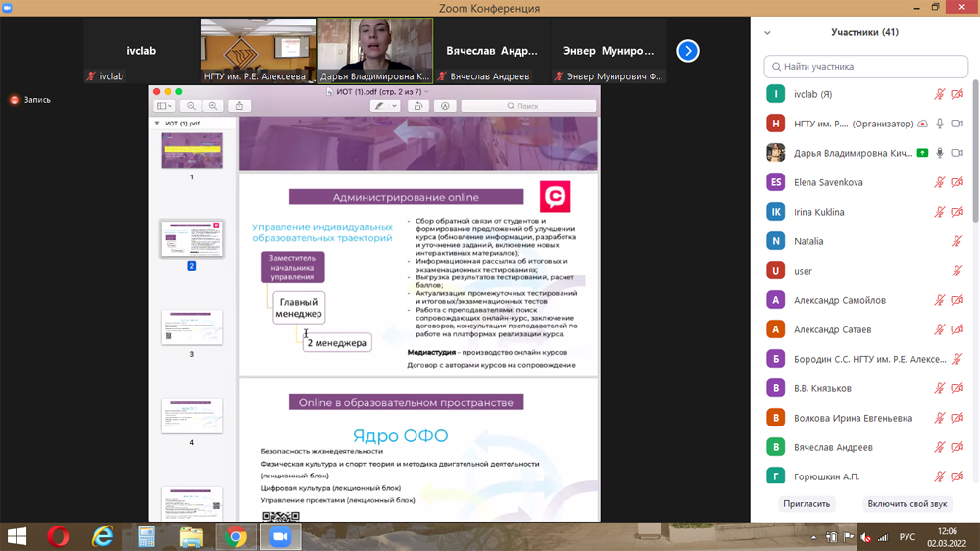Click microphone icon for ivclab participant
The image size is (980, 551).
[940, 94]
